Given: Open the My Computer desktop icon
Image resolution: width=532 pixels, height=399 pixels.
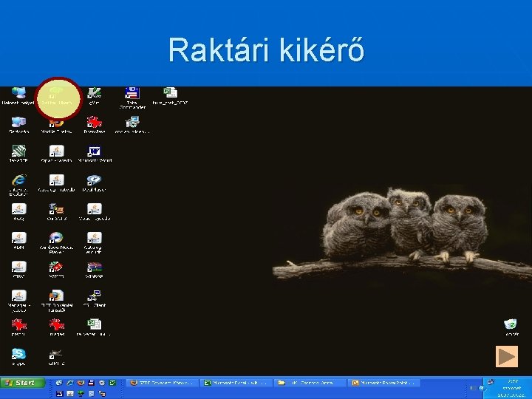Looking at the screenshot, I should point(18,125).
